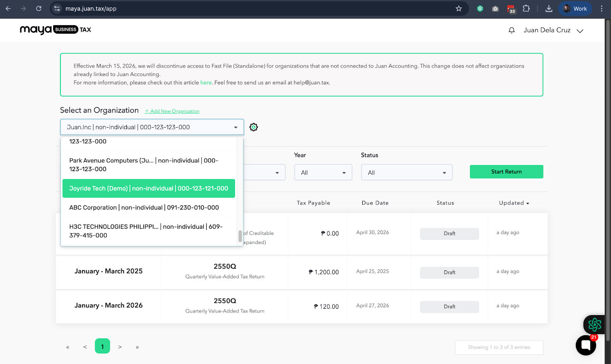
Task: Open the Draft return due April 25, 2025
Action: pos(449,272)
